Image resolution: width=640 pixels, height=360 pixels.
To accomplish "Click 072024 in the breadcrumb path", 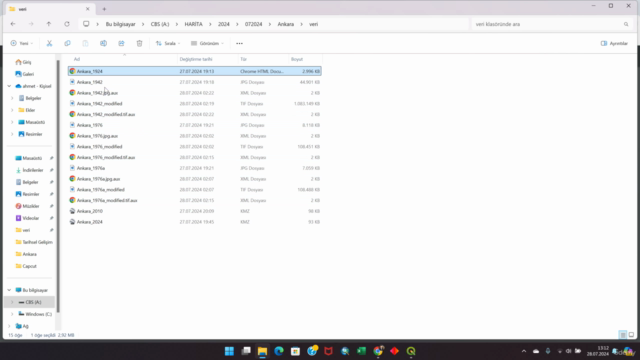I will tap(253, 24).
